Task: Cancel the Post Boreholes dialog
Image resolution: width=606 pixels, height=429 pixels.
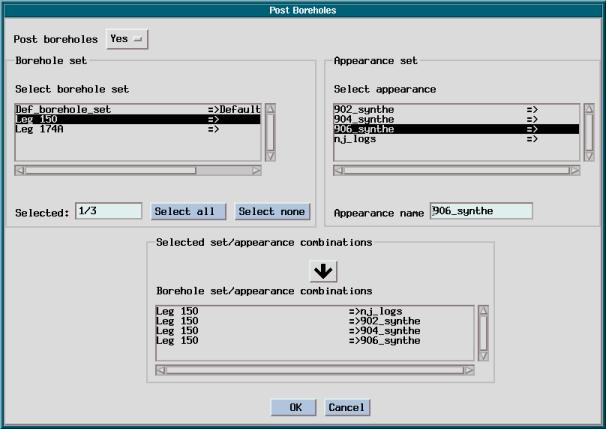Action: pos(346,407)
